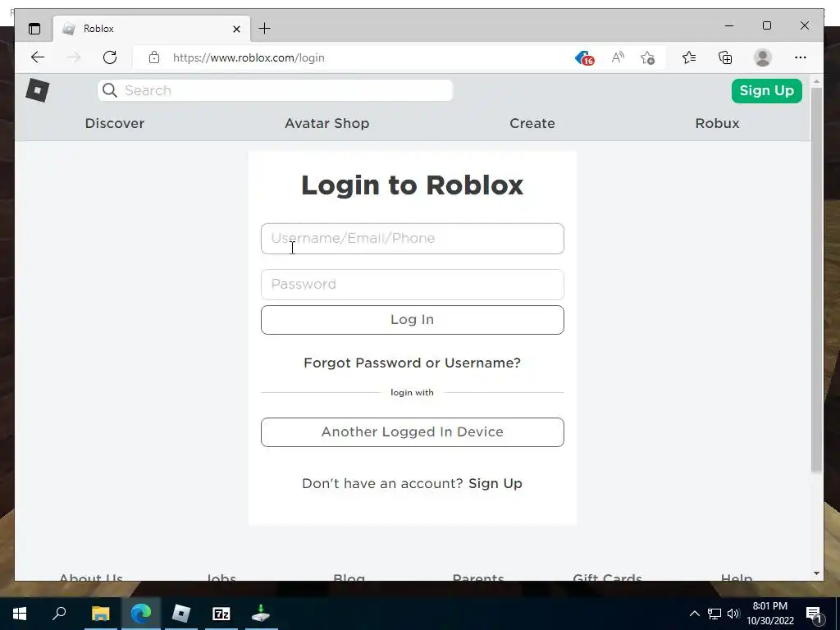Open the Discover menu item
Image resolution: width=840 pixels, height=630 pixels.
115,123
